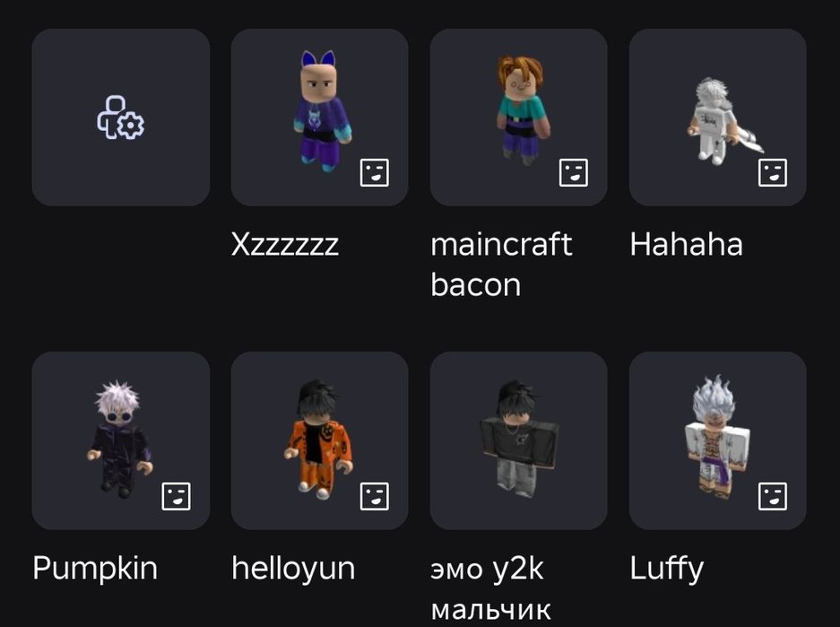Image resolution: width=840 pixels, height=627 pixels.
Task: Open the avatar customize settings tile
Action: [x=120, y=118]
